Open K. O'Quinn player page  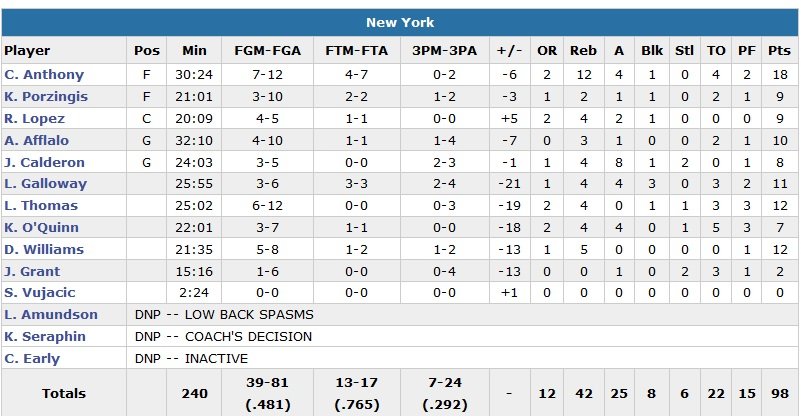(38, 228)
